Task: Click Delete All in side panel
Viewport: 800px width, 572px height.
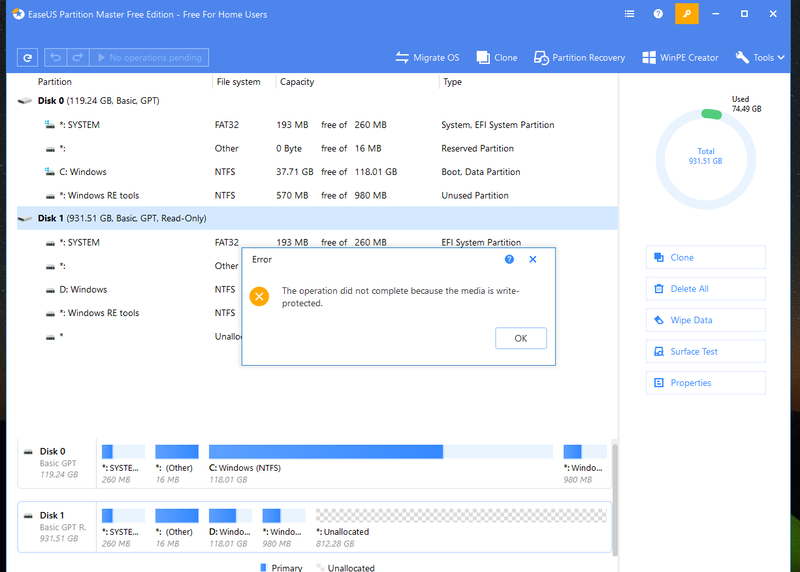Action: tap(706, 289)
